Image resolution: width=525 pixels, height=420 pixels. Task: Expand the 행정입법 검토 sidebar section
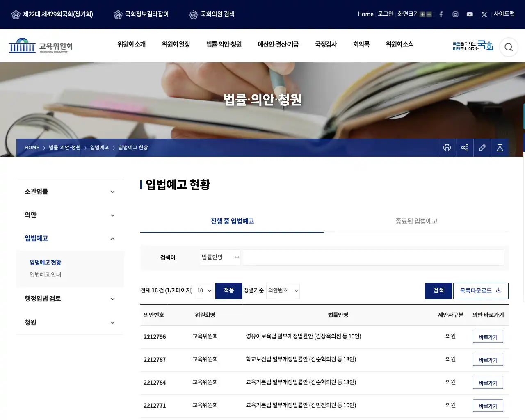coord(70,299)
